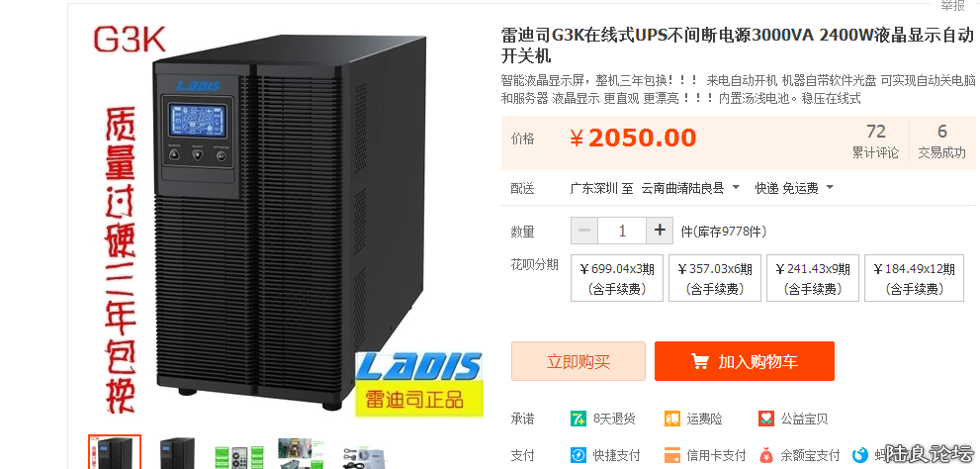The height and width of the screenshot is (469, 980).
Task: Click the 运费险 orange icon
Action: (x=672, y=419)
